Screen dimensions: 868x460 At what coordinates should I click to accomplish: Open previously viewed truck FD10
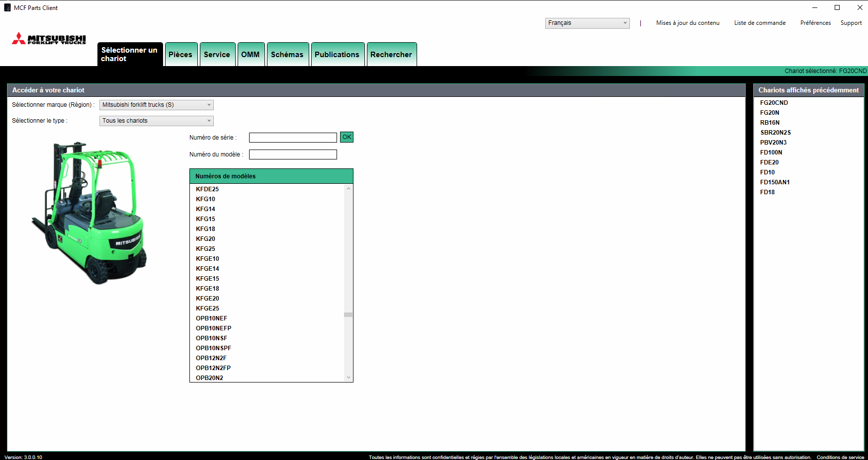[x=767, y=172]
